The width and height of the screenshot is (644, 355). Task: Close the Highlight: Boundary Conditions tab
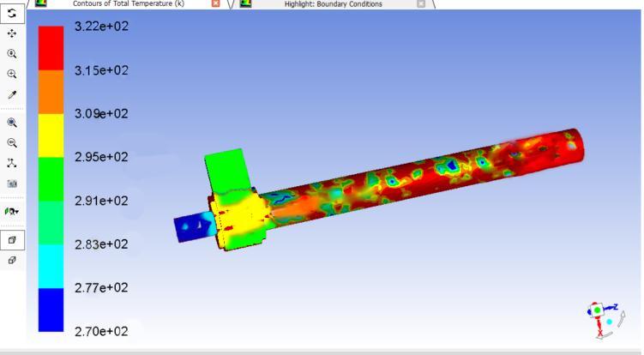(x=421, y=3)
